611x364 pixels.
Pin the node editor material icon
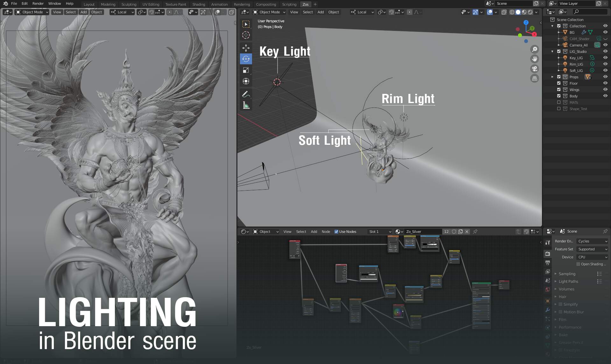coord(475,232)
